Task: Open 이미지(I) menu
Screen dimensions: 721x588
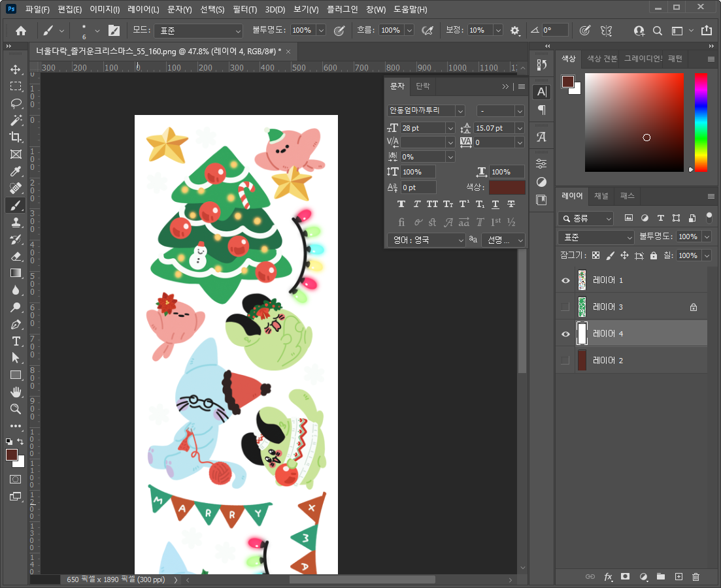Action: click(105, 9)
